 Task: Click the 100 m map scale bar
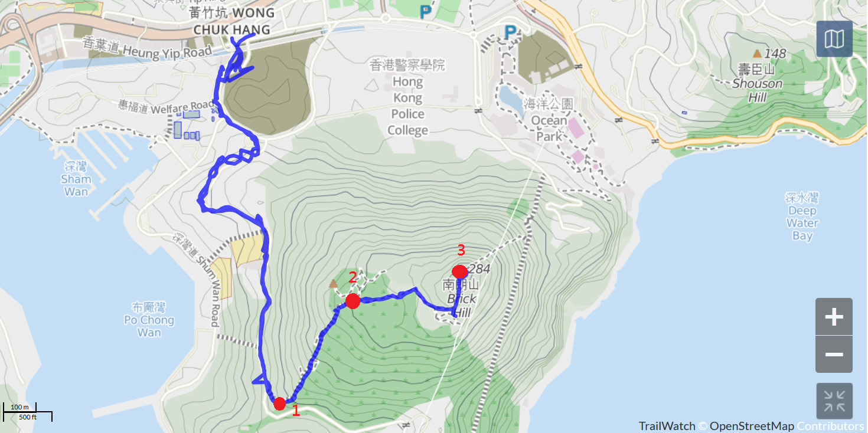tap(20, 407)
